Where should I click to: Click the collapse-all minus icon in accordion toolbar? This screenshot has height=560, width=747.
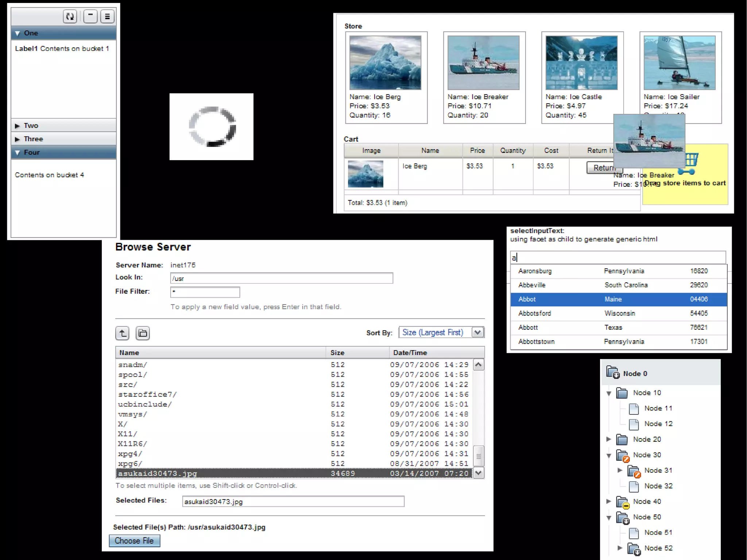tap(90, 16)
